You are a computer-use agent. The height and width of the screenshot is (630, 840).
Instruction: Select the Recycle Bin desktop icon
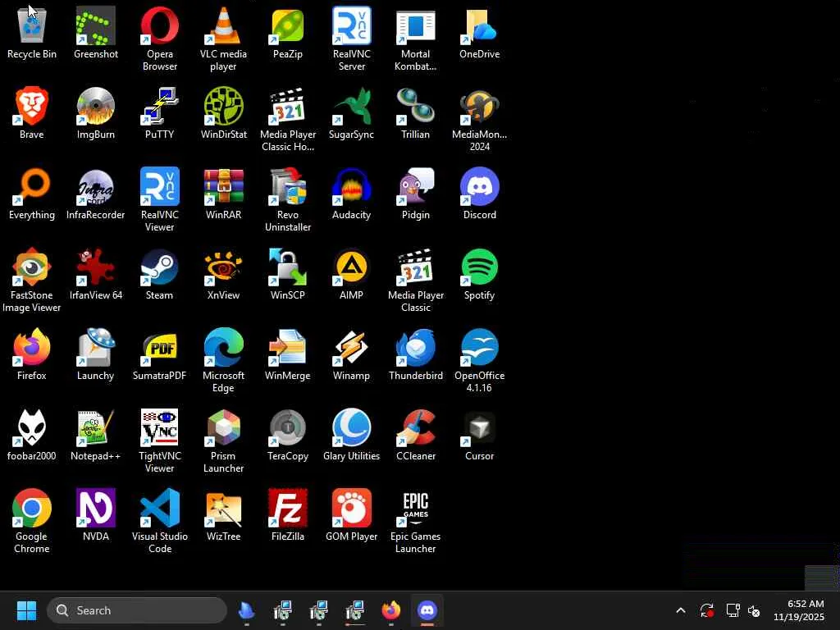pyautogui.click(x=32, y=25)
